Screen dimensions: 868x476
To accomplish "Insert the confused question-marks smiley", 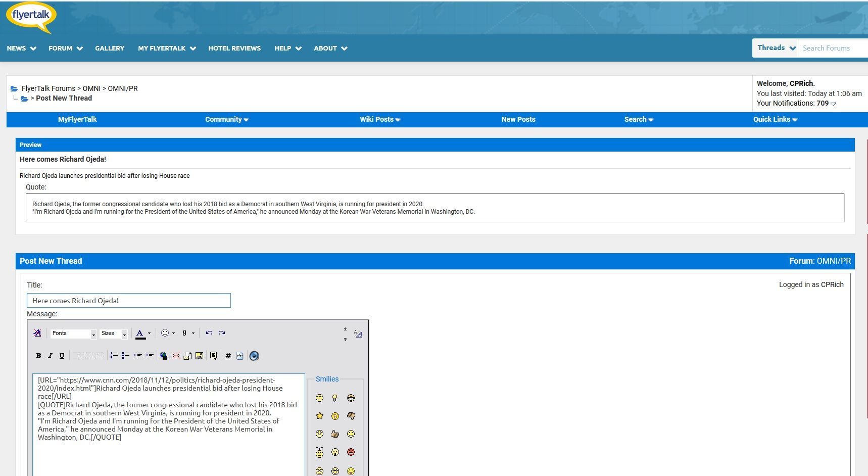I will point(319,452).
